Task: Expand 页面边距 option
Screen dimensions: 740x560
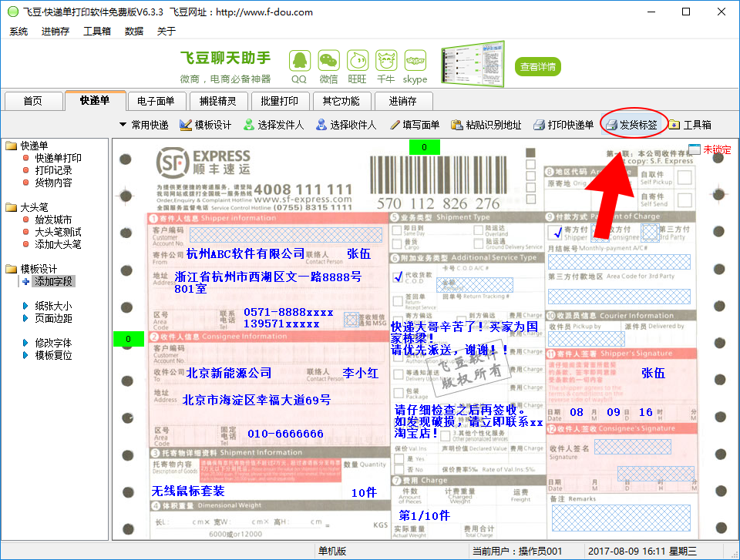Action: (x=53, y=318)
